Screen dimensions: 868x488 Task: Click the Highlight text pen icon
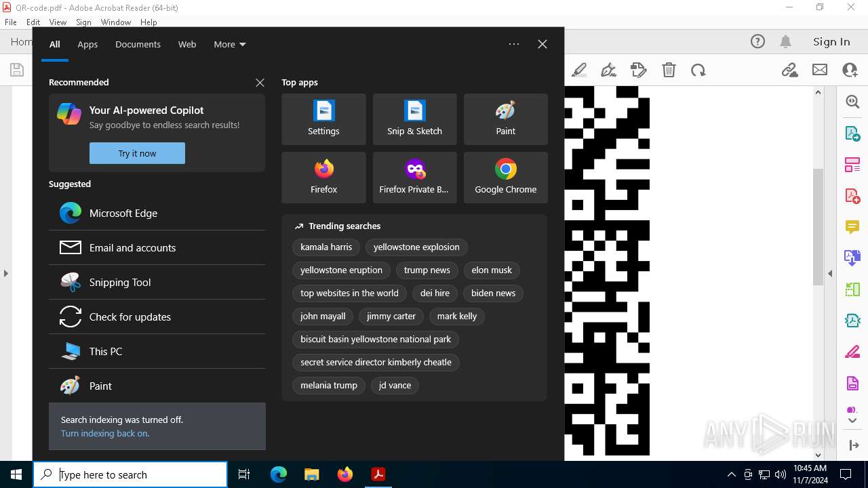(579, 70)
